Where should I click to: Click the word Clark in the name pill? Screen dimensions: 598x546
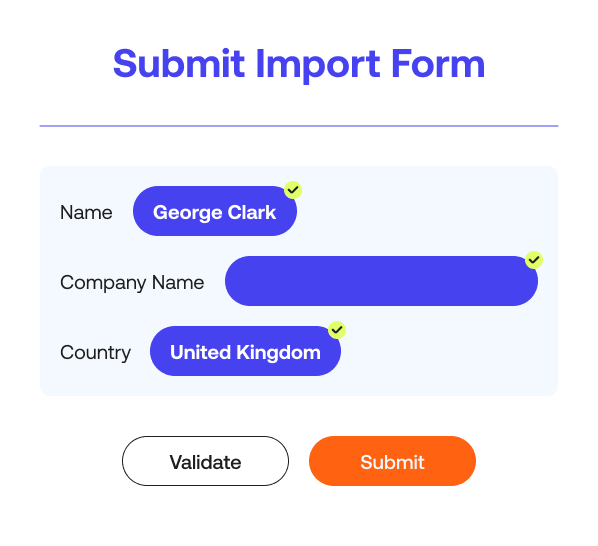click(x=252, y=212)
